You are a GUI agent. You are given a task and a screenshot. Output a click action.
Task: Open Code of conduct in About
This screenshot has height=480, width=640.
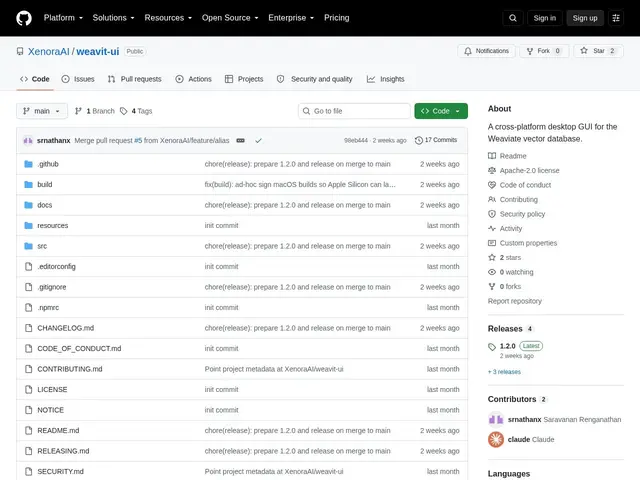[520, 185]
